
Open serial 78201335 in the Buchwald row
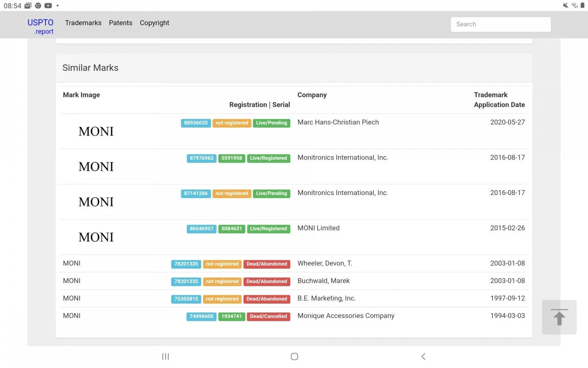click(x=186, y=282)
